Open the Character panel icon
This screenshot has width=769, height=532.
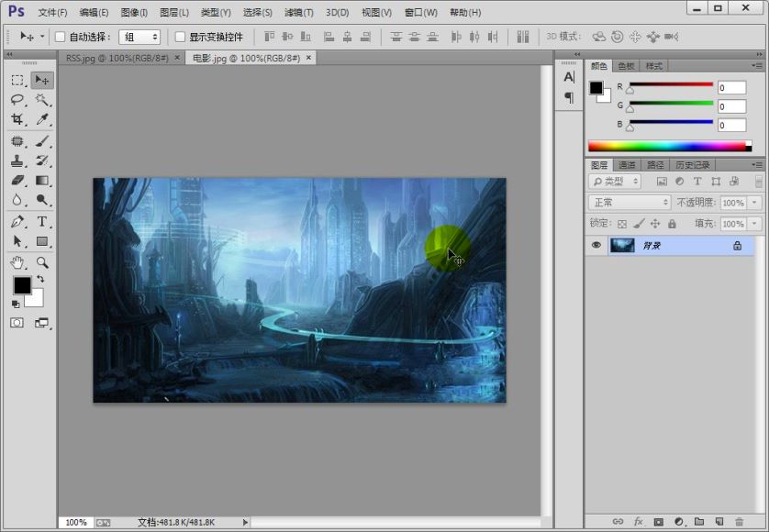[x=569, y=77]
